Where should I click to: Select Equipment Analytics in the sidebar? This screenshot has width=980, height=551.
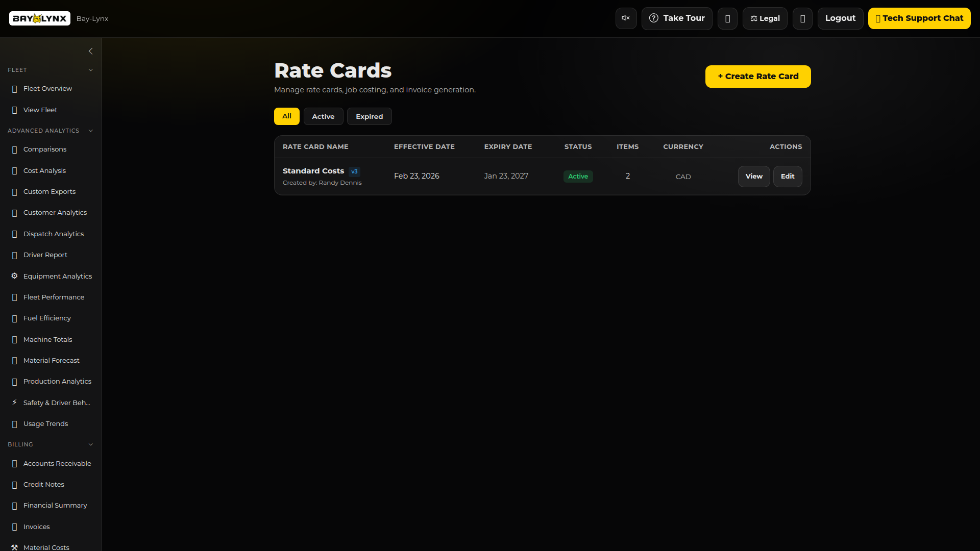click(57, 276)
